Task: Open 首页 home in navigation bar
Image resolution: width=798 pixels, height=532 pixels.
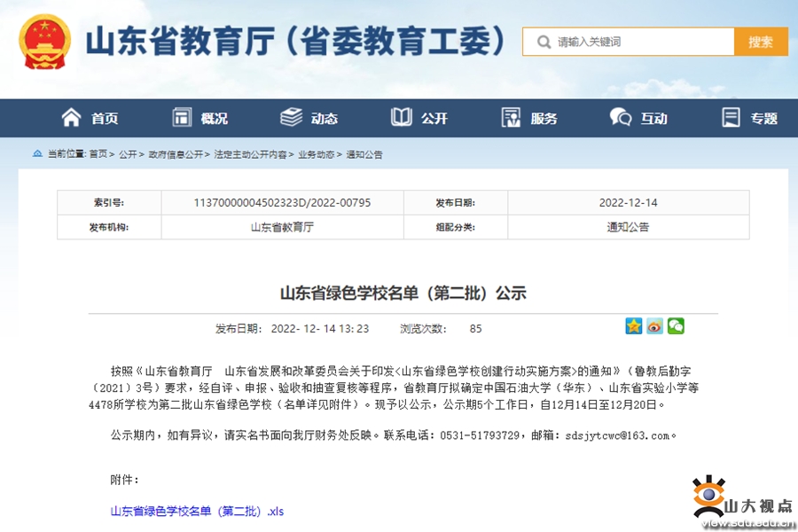Action: point(90,118)
